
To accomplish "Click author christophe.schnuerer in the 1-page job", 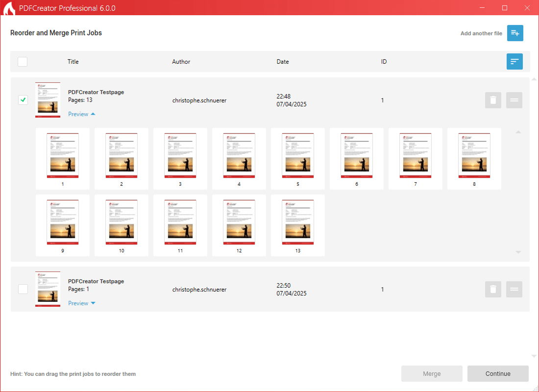I will pyautogui.click(x=199, y=290).
